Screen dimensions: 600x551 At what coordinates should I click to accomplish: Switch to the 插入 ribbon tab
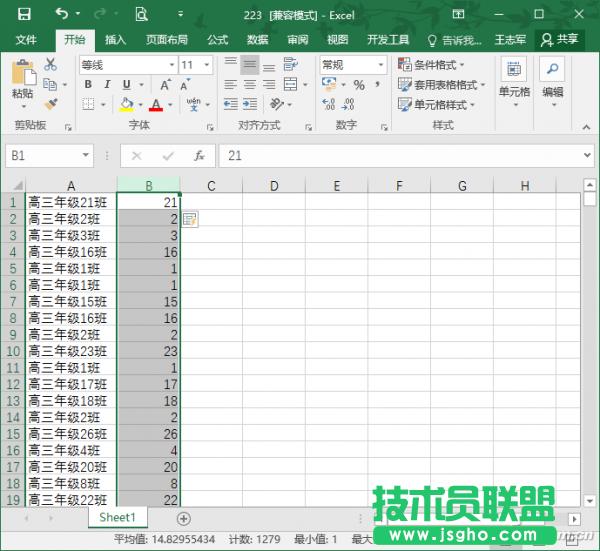(x=116, y=40)
